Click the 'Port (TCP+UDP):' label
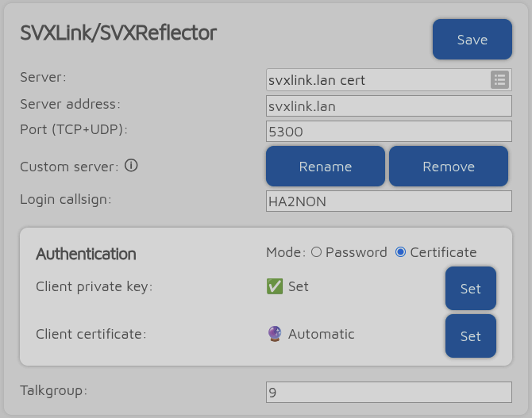 (x=74, y=129)
